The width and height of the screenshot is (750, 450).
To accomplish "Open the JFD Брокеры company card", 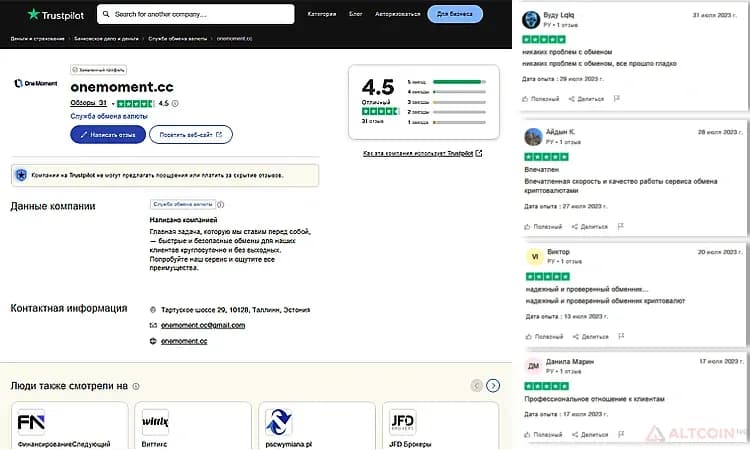I will click(x=441, y=426).
